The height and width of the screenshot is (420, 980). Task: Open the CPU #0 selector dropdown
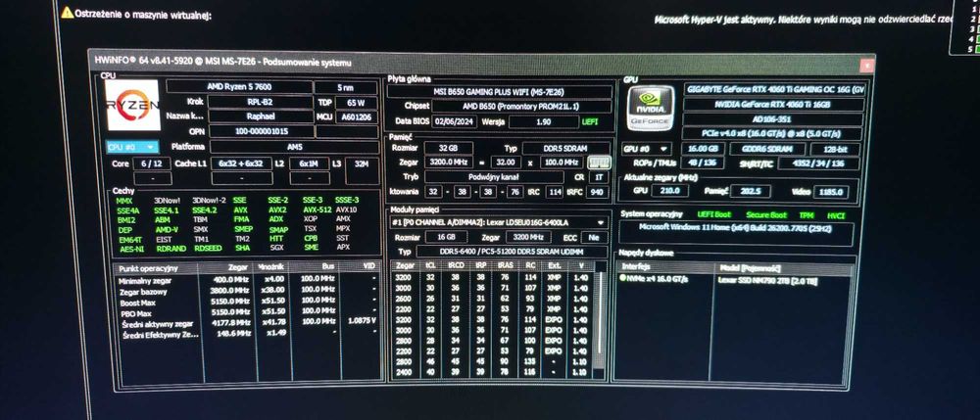131,147
